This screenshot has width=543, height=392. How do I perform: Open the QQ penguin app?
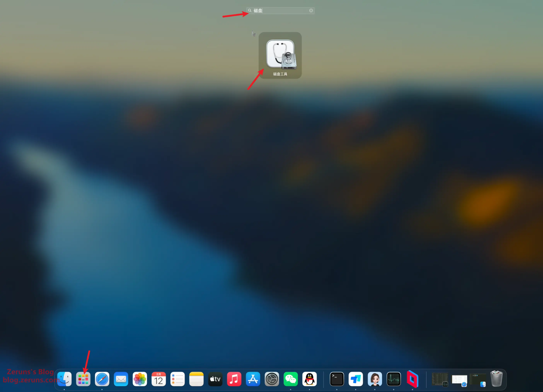point(309,379)
